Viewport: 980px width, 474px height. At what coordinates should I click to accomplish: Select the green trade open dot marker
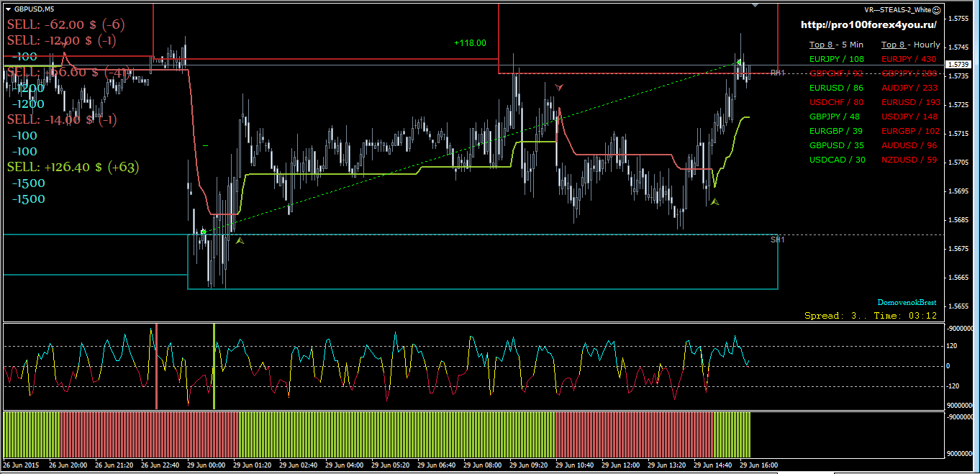[x=204, y=232]
